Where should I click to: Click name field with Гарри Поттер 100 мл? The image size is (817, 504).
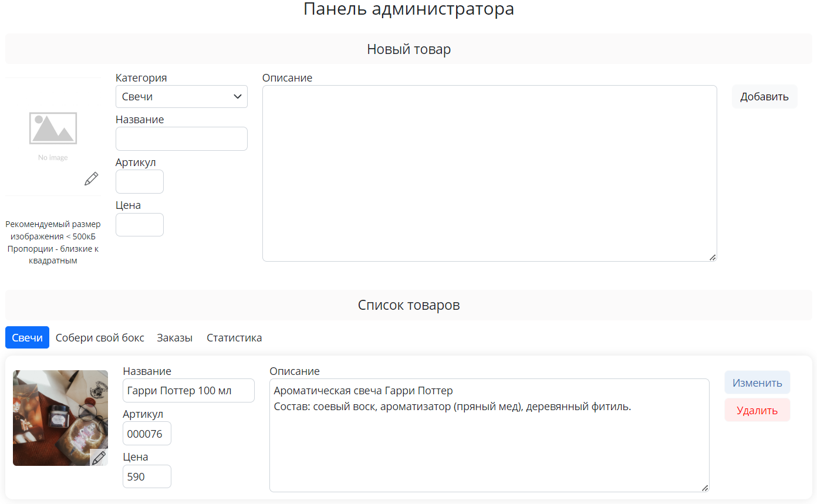(188, 391)
